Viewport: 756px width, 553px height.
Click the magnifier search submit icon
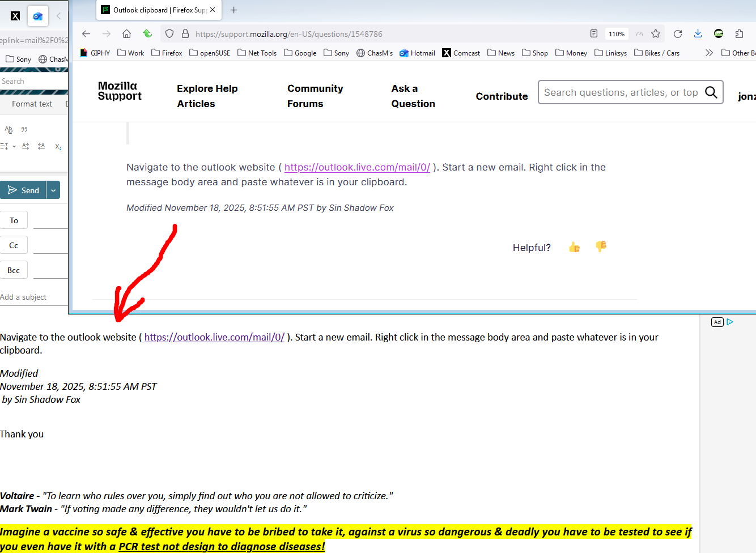coord(711,92)
